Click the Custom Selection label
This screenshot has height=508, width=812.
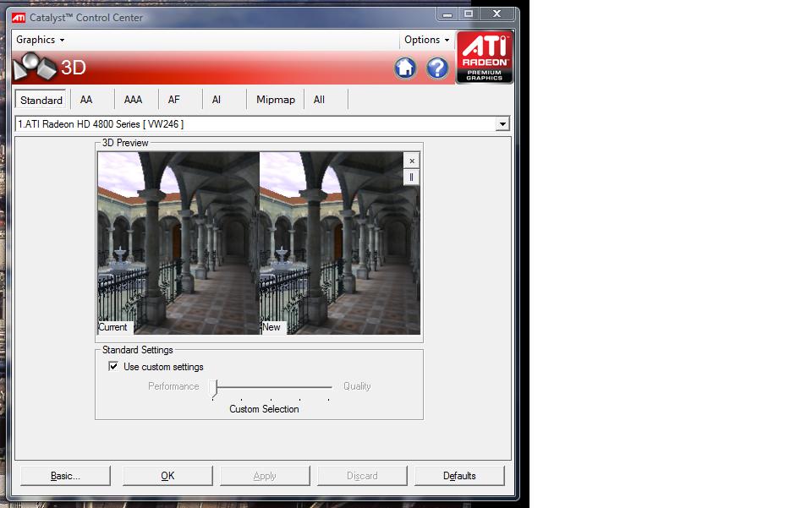pos(264,408)
